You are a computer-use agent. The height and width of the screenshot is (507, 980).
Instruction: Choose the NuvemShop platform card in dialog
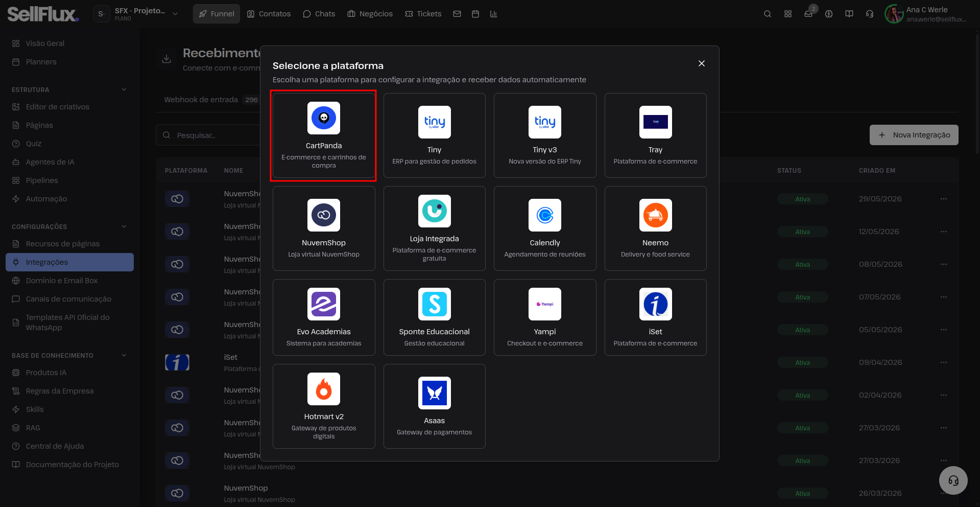[324, 228]
